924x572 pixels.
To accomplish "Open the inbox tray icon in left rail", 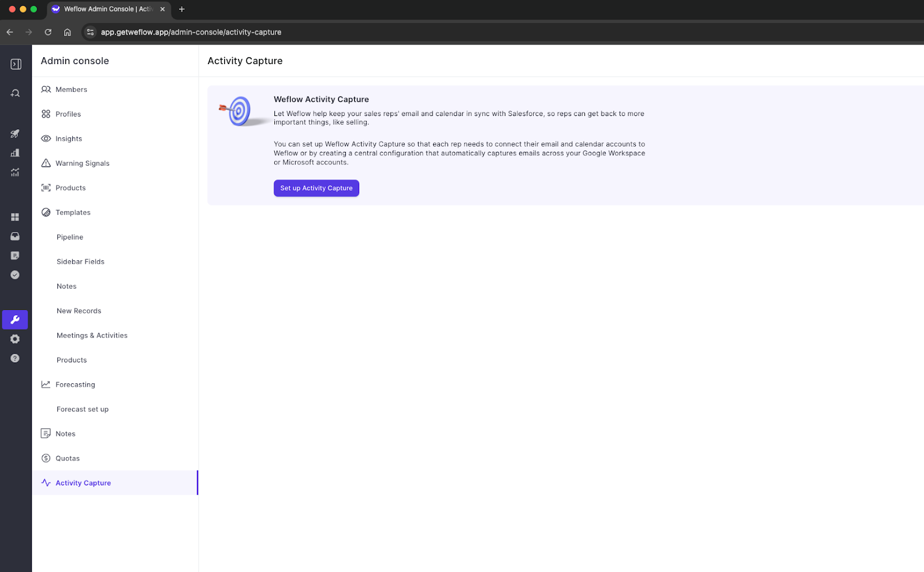I will coord(15,236).
